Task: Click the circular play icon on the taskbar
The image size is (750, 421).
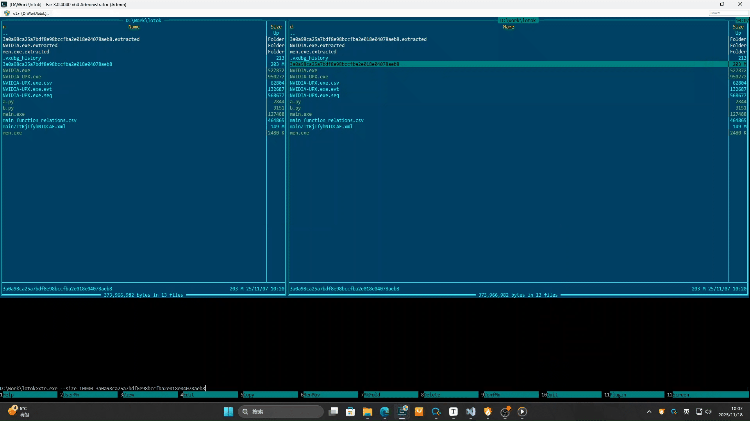Action: click(x=522, y=411)
